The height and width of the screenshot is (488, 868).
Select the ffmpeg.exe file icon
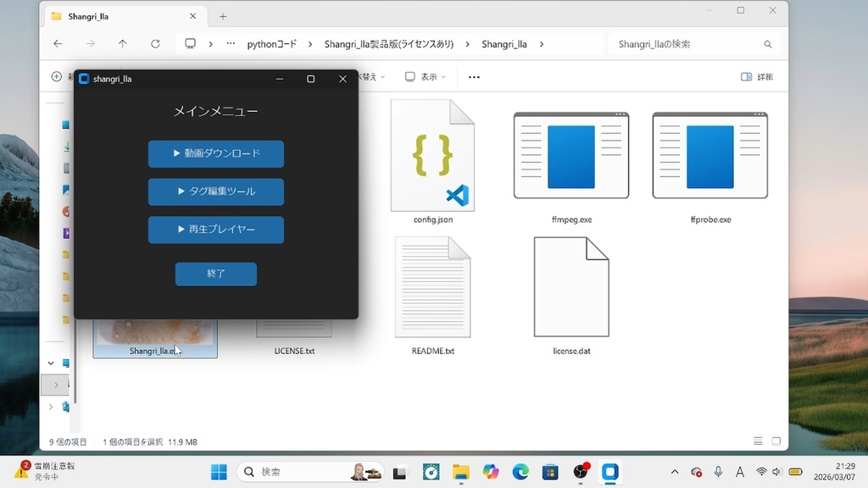571,156
